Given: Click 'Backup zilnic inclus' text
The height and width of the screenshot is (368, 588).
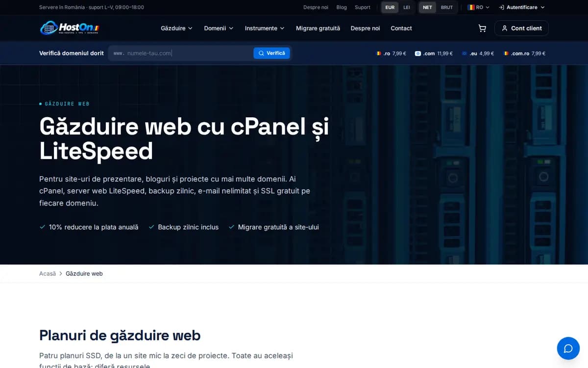Looking at the screenshot, I should pyautogui.click(x=188, y=227).
